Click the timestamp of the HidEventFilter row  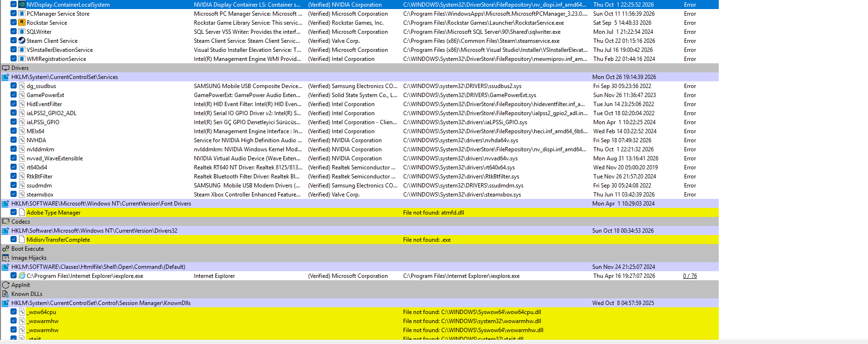624,104
